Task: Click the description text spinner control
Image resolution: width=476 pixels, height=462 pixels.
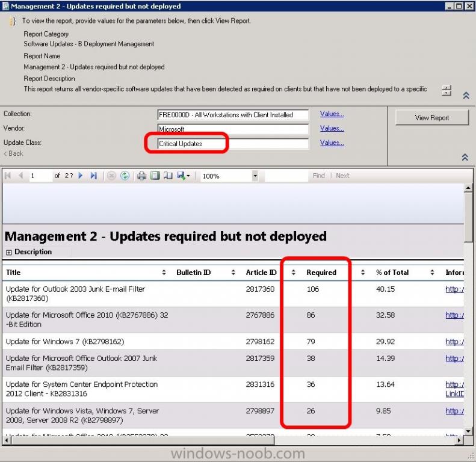Action: pos(447,90)
